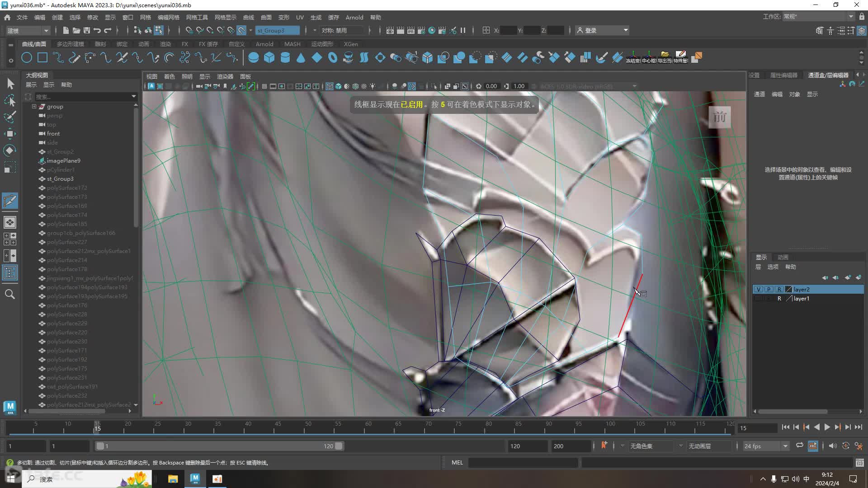Open the Arnold menu in menu bar
This screenshot has height=488, width=868.
[x=354, y=17]
